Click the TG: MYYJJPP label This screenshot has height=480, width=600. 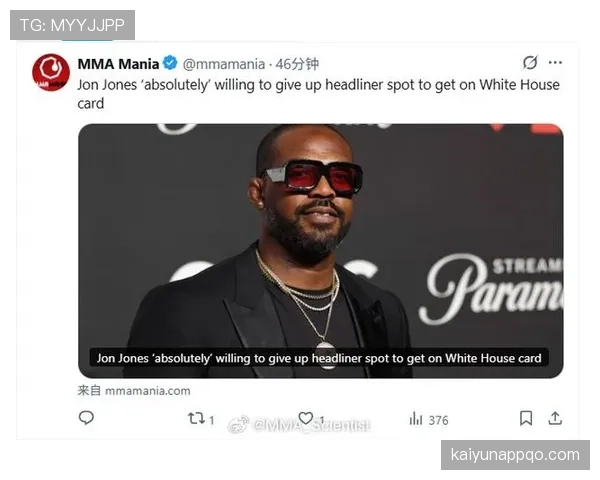(72, 25)
